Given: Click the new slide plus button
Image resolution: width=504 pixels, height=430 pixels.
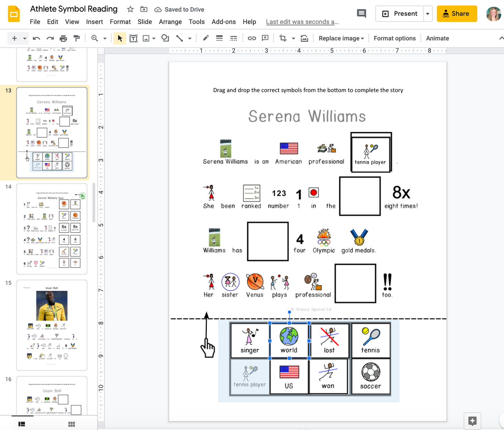Looking at the screenshot, I should coord(14,38).
